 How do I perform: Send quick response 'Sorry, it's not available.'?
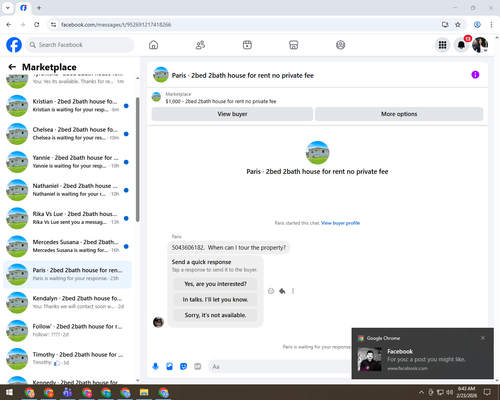click(215, 315)
